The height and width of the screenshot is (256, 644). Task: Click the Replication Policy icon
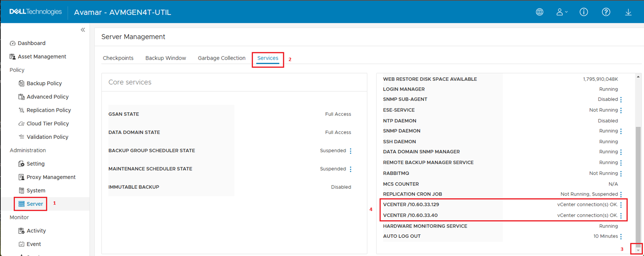[x=21, y=110]
